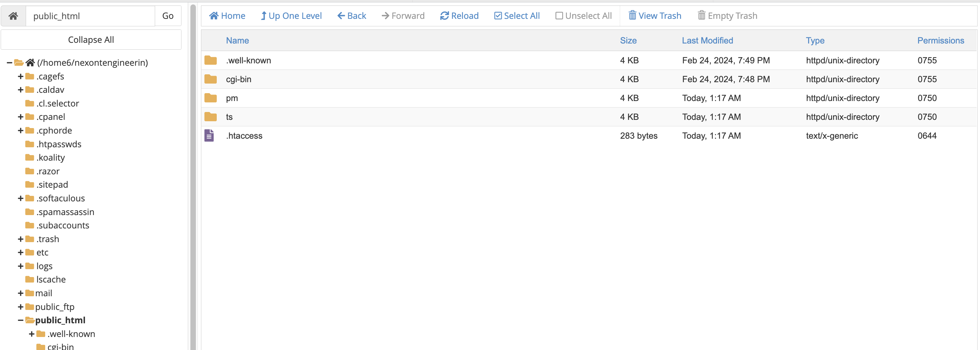The image size is (980, 350).
Task: Click the sidebar vertical scrollbar
Action: (193, 175)
